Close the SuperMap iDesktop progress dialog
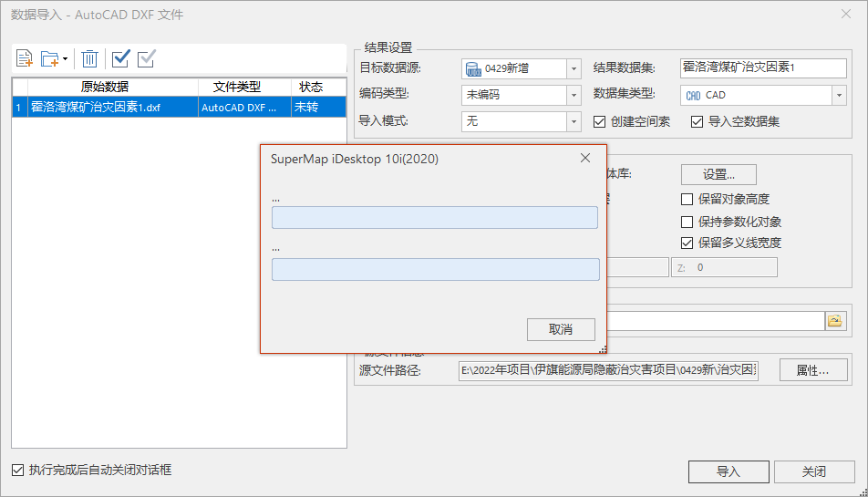This screenshot has width=868, height=497. pos(585,159)
